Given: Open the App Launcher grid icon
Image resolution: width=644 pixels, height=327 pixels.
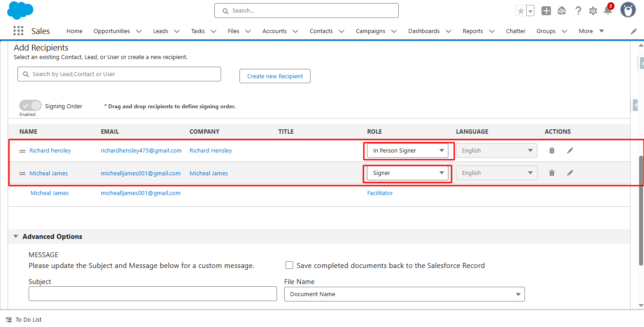Looking at the screenshot, I should click(x=18, y=31).
